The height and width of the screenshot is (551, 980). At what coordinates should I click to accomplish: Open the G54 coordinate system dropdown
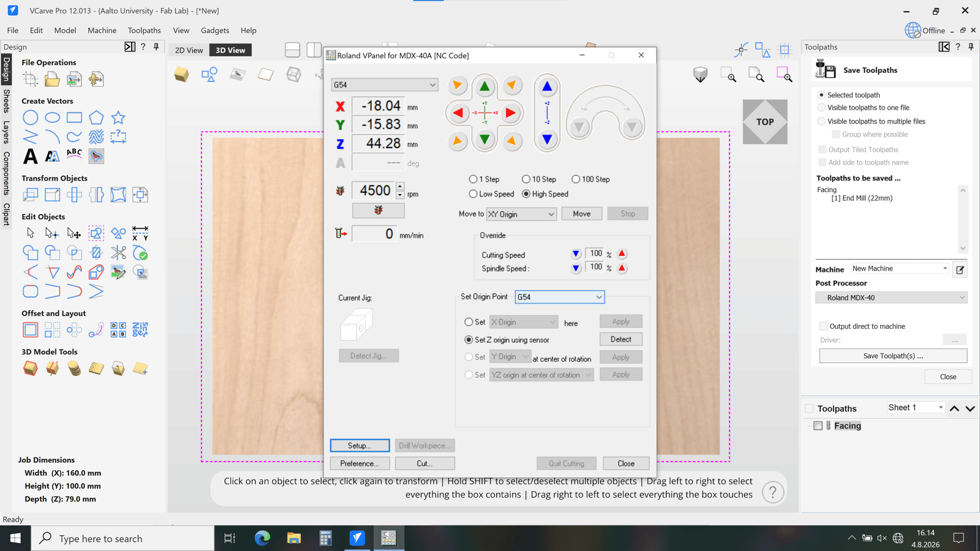(385, 84)
